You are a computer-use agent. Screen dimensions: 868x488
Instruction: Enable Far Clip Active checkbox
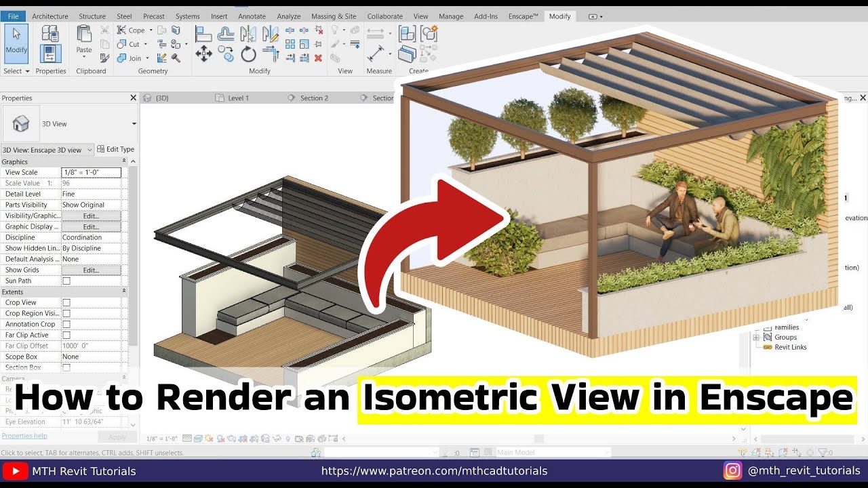(x=66, y=335)
